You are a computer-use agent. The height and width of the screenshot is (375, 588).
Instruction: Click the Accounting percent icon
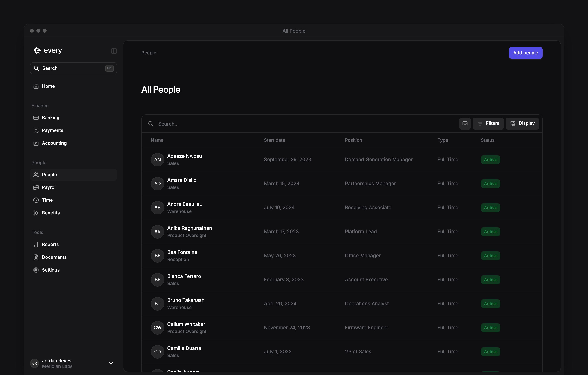point(36,143)
